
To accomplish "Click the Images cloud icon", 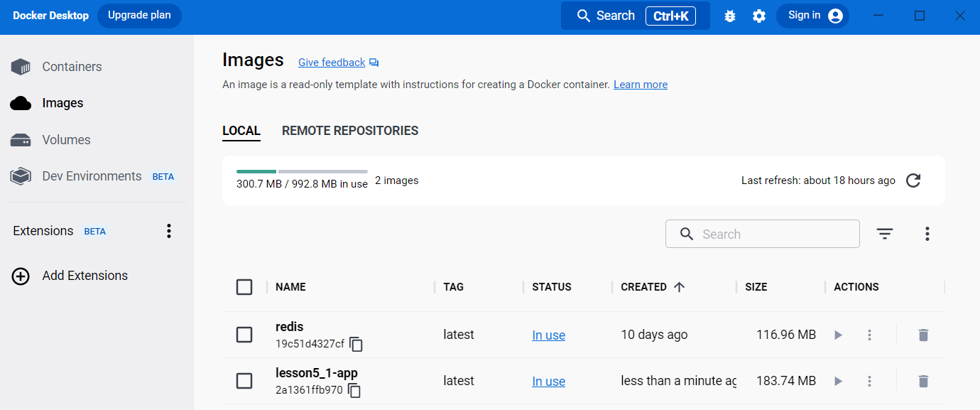I will click(21, 103).
